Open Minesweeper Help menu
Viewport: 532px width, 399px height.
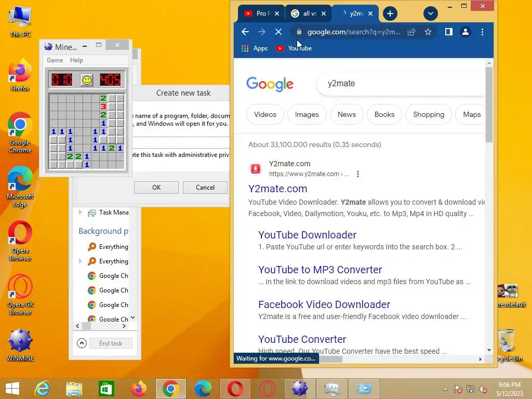click(x=77, y=60)
